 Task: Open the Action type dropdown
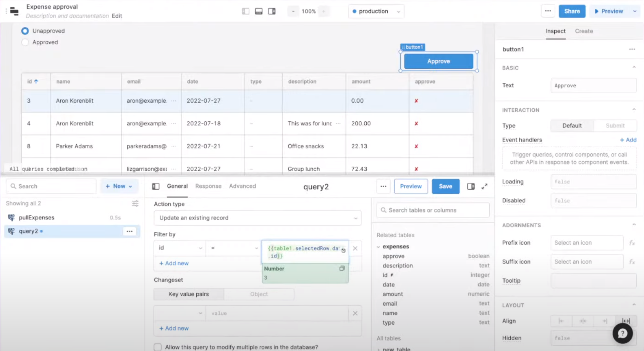258,218
